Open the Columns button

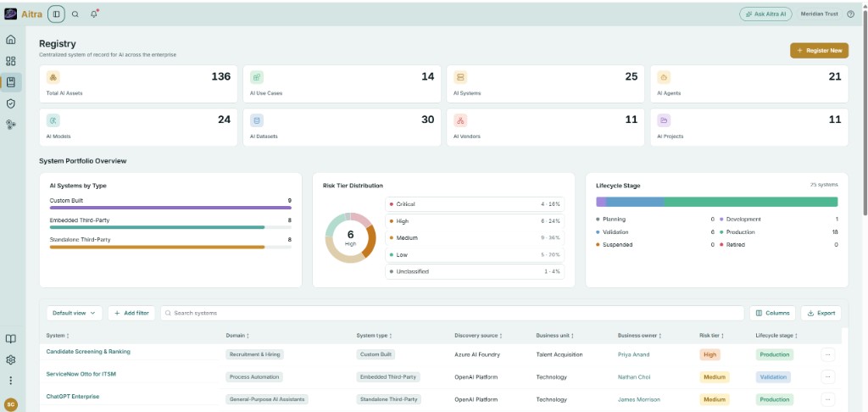tap(772, 313)
